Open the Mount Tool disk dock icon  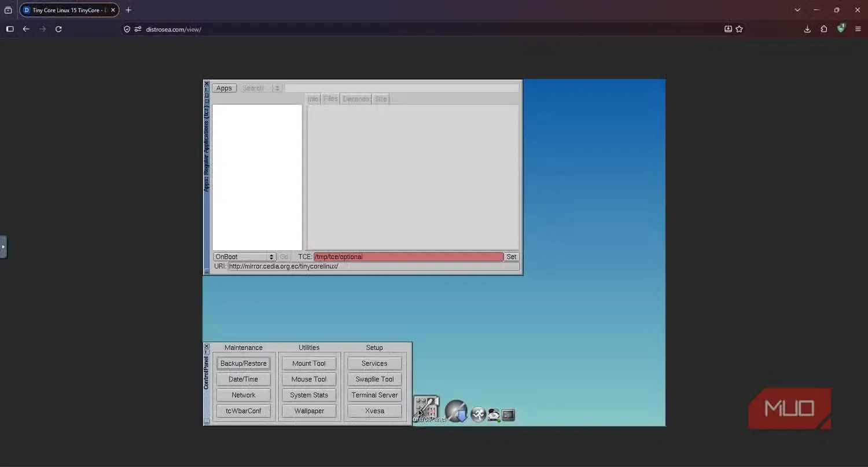pos(494,415)
